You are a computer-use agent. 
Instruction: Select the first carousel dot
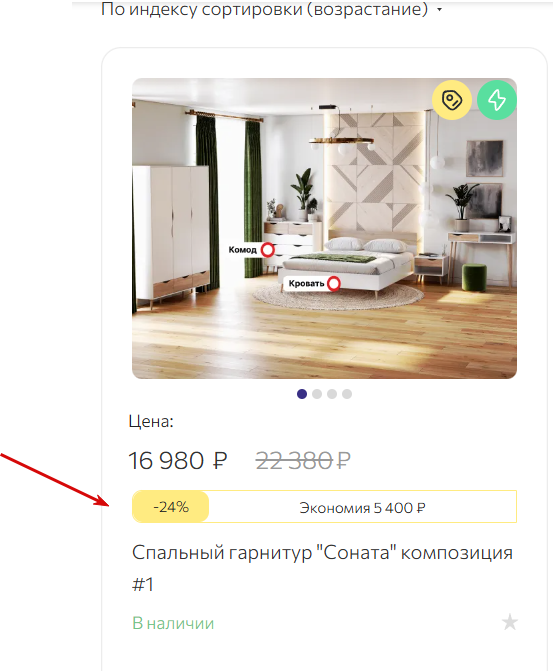302,394
